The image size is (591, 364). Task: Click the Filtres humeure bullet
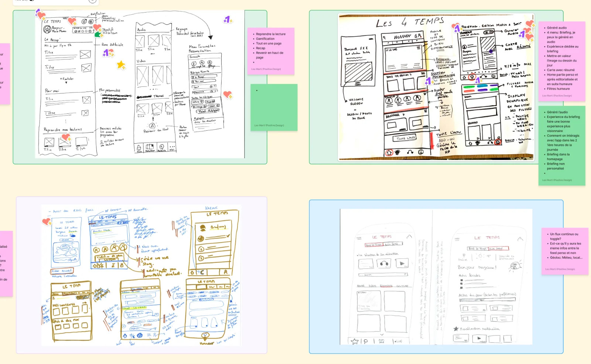pos(558,89)
